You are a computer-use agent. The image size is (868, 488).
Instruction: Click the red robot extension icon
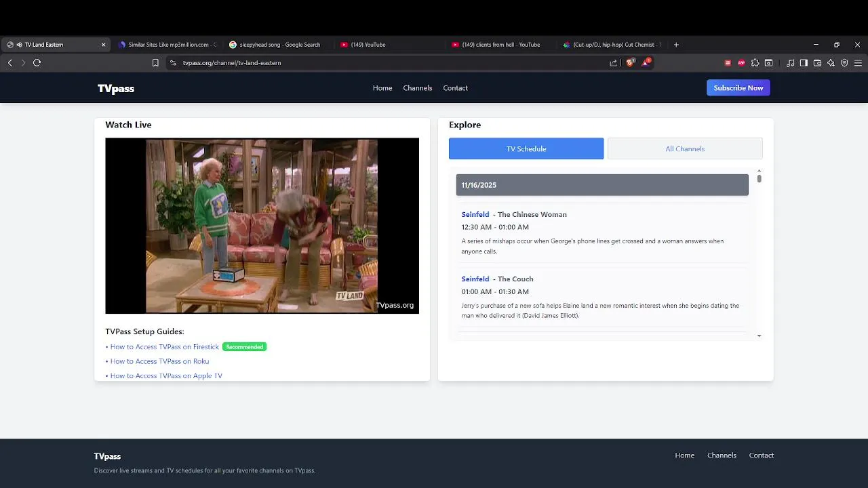[728, 62]
